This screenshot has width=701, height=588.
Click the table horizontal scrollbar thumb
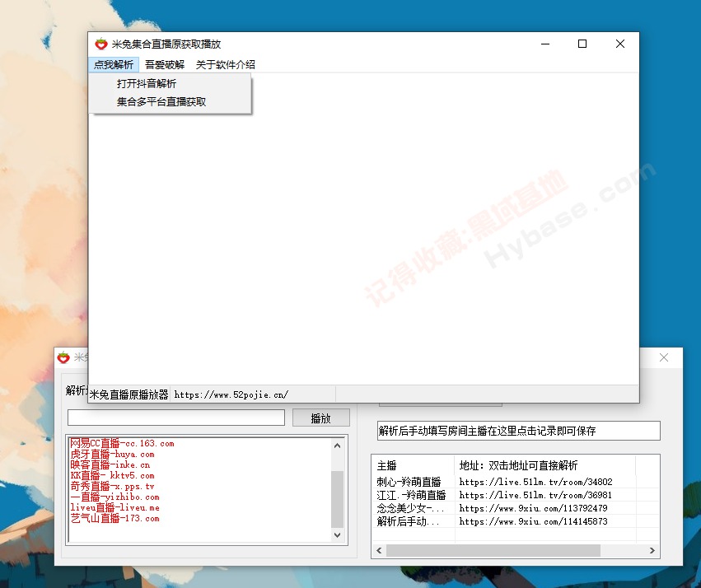[493, 550]
